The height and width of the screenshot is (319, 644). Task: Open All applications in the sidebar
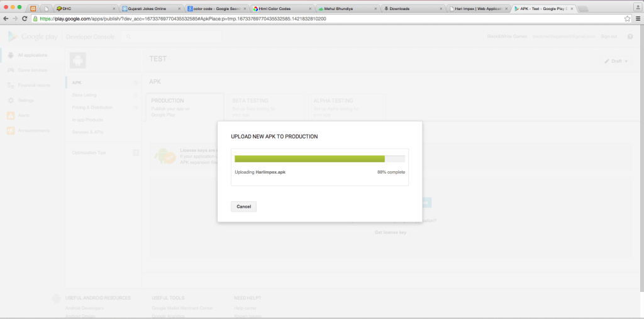[x=33, y=55]
